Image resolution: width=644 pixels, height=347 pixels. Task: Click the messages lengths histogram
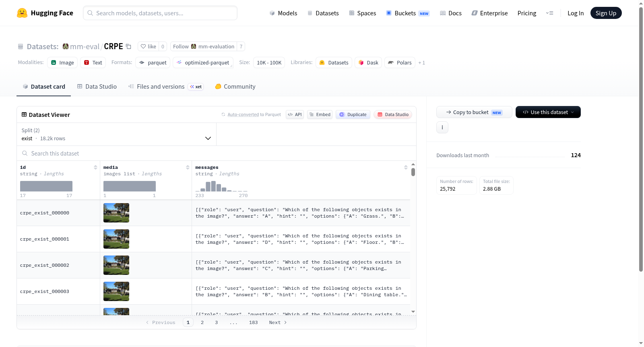(221, 186)
